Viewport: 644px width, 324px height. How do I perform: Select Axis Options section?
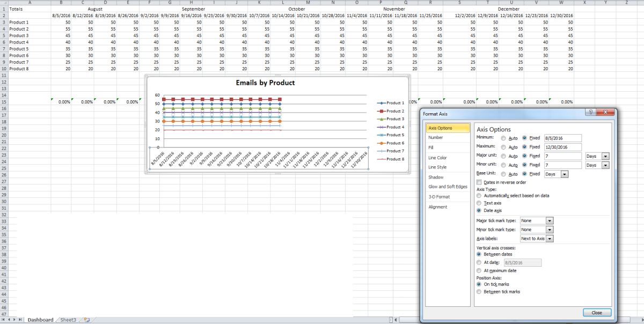pyautogui.click(x=449, y=128)
